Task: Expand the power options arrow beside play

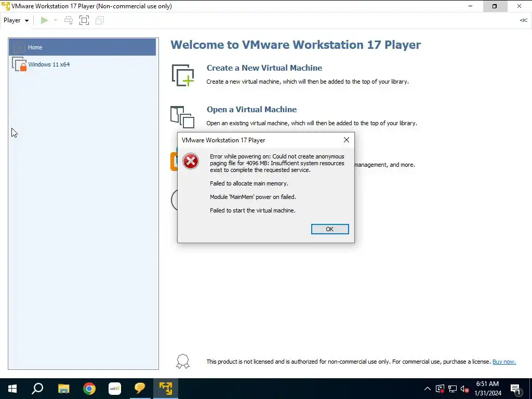Action: (56, 20)
